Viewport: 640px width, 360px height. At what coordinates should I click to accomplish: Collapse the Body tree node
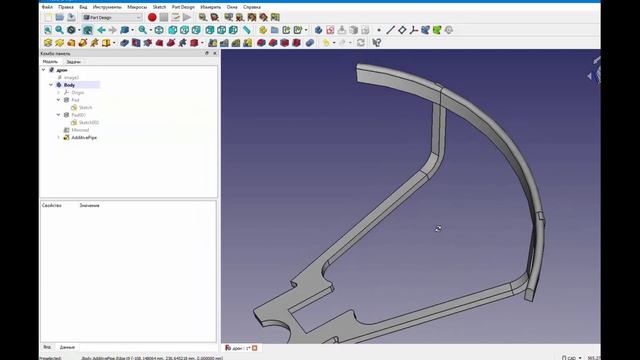(x=51, y=85)
